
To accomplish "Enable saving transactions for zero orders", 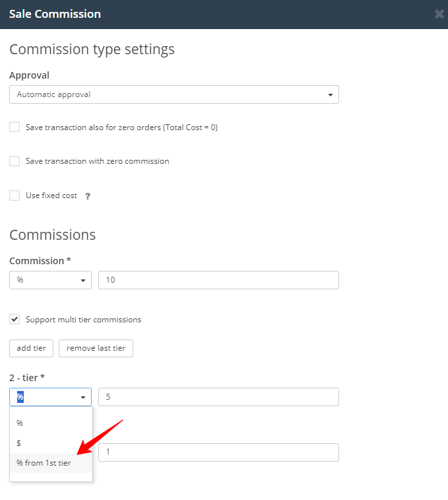I will (15, 127).
